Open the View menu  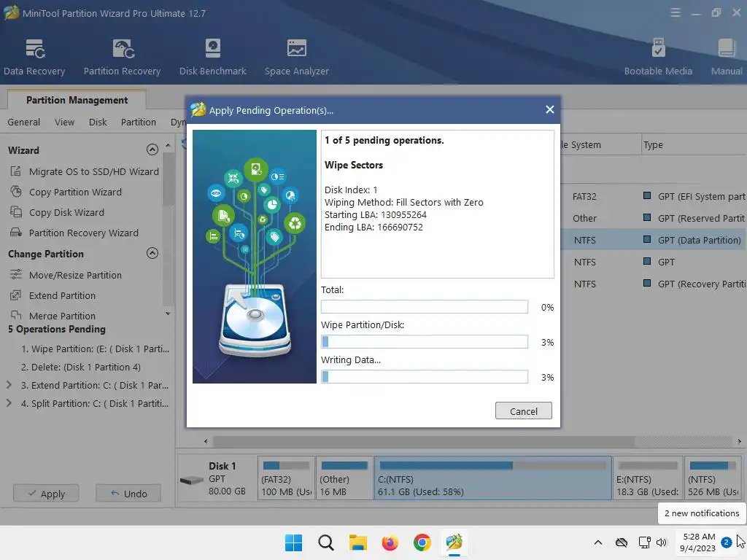coord(64,122)
